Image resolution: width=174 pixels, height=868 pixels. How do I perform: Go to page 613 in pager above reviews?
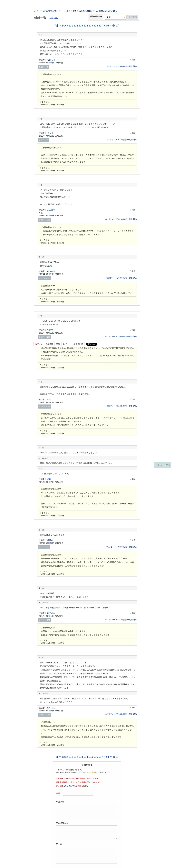click(x=81, y=26)
